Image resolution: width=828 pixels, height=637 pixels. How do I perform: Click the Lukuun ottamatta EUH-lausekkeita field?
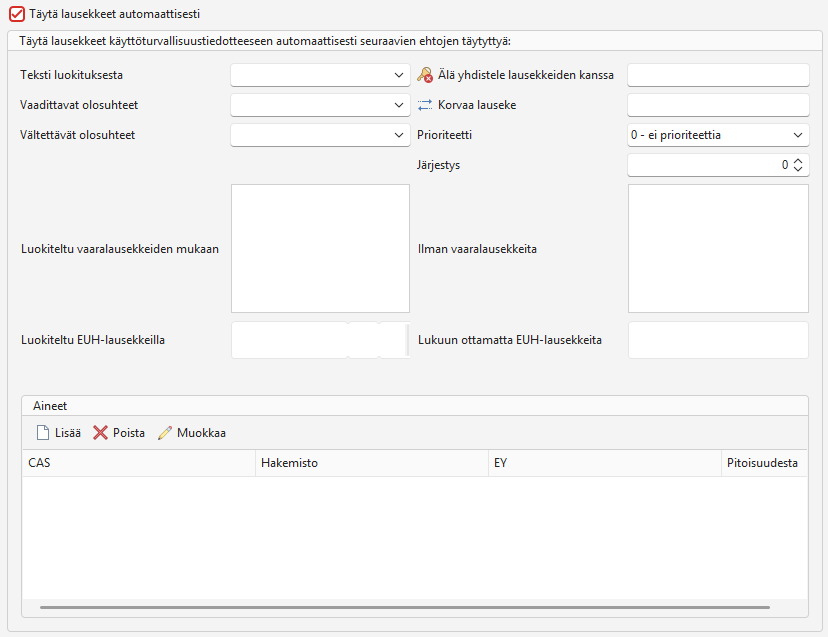718,340
